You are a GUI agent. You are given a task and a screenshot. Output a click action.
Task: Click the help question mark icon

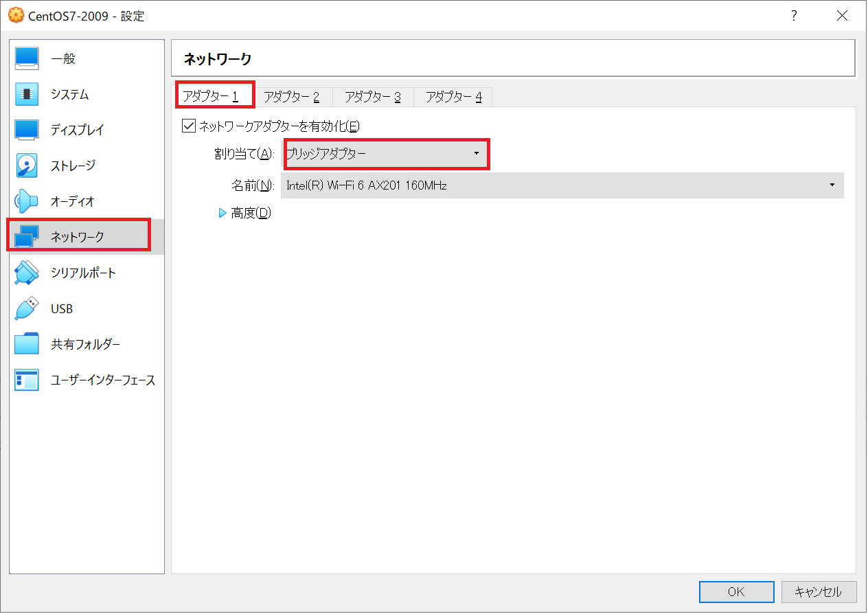click(x=794, y=16)
